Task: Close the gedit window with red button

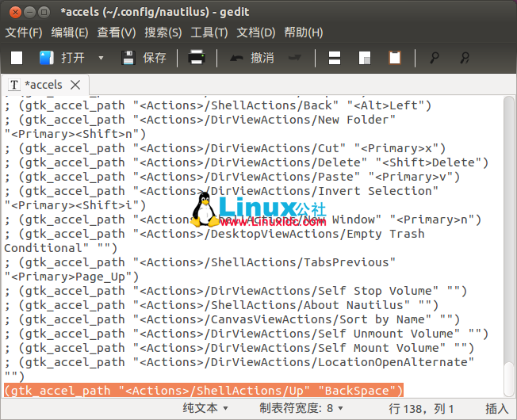Action: (x=15, y=12)
